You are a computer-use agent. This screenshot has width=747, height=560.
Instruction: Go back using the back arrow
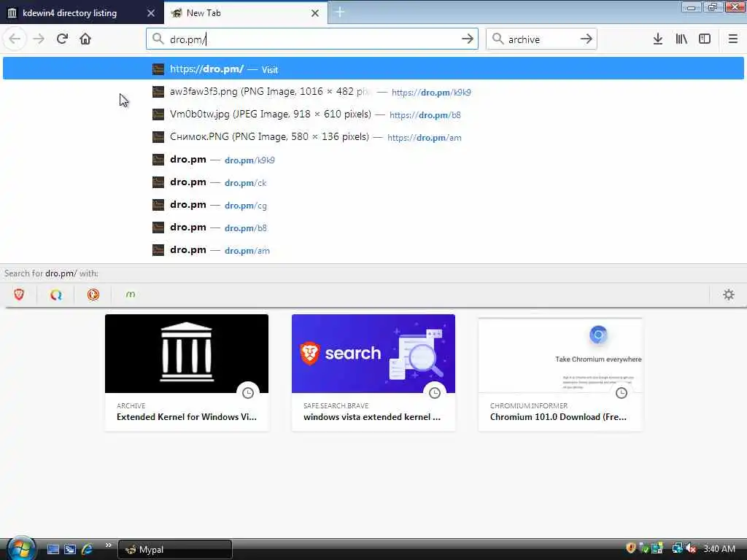click(x=15, y=39)
